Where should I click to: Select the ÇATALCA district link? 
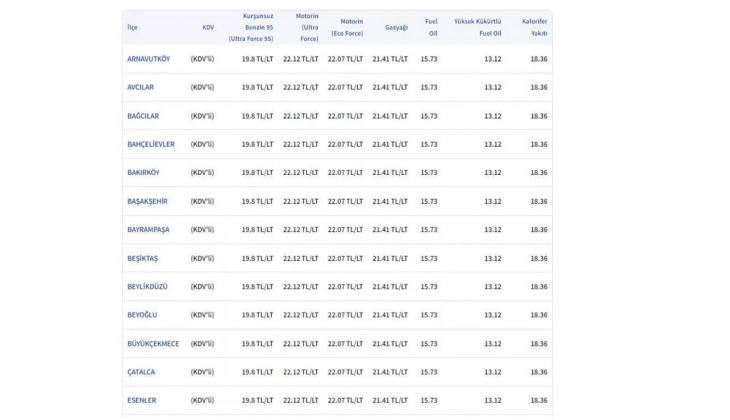(x=141, y=372)
